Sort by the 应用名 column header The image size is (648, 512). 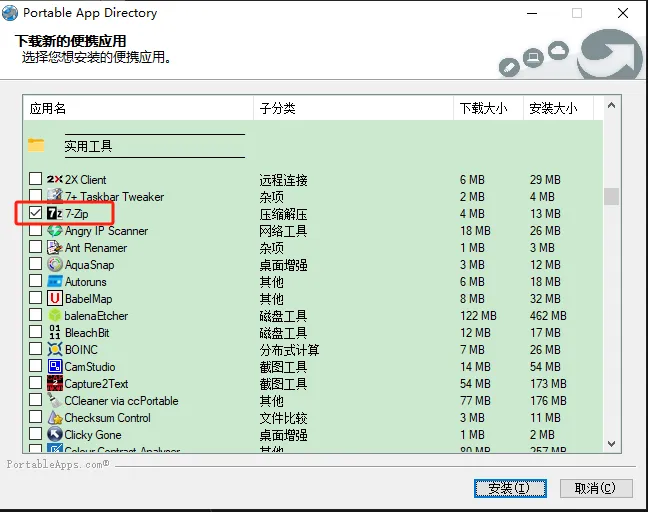click(138, 108)
